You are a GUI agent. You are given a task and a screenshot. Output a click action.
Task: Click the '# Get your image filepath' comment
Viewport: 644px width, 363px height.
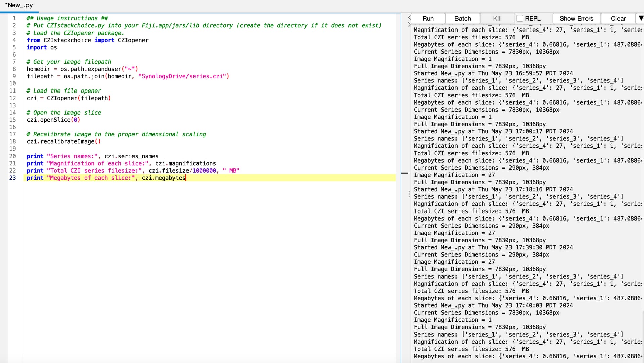coord(69,62)
